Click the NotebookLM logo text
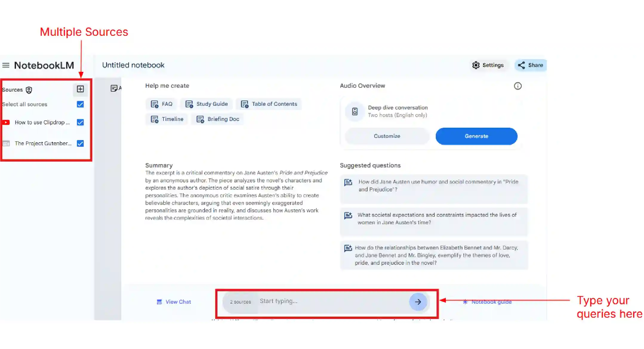This screenshot has height=349, width=644. [44, 65]
